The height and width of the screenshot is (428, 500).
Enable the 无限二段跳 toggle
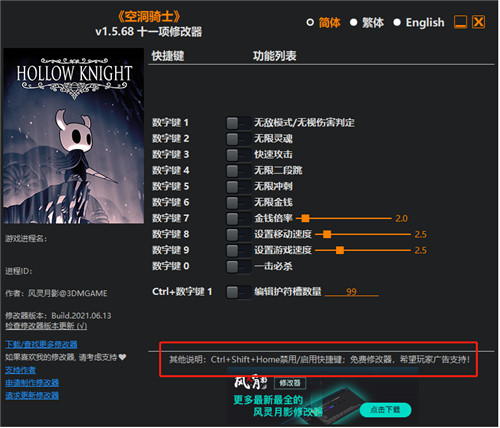(x=239, y=171)
